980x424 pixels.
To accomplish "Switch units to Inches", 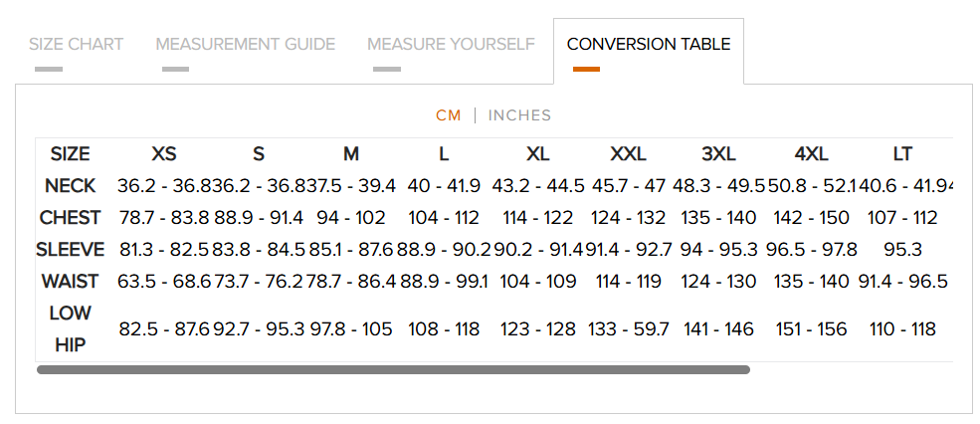I will pos(519,115).
